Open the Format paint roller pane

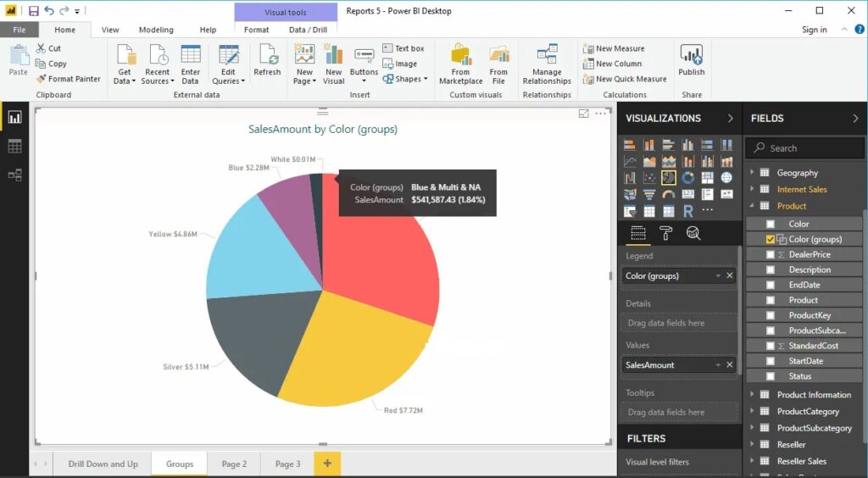(665, 233)
